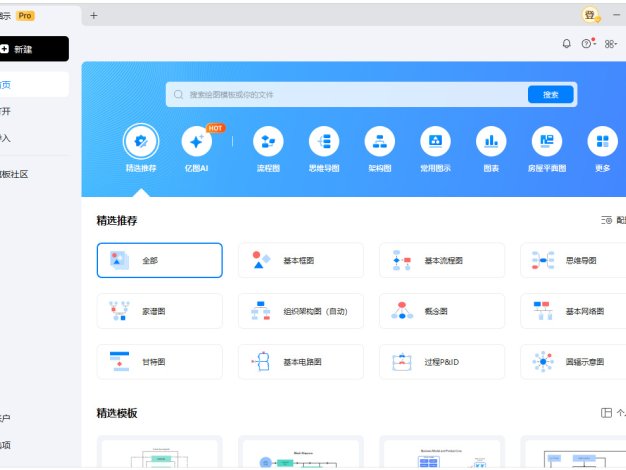The width and height of the screenshot is (626, 470).
Task: Select the 图表 chart category icon
Action: tap(491, 141)
